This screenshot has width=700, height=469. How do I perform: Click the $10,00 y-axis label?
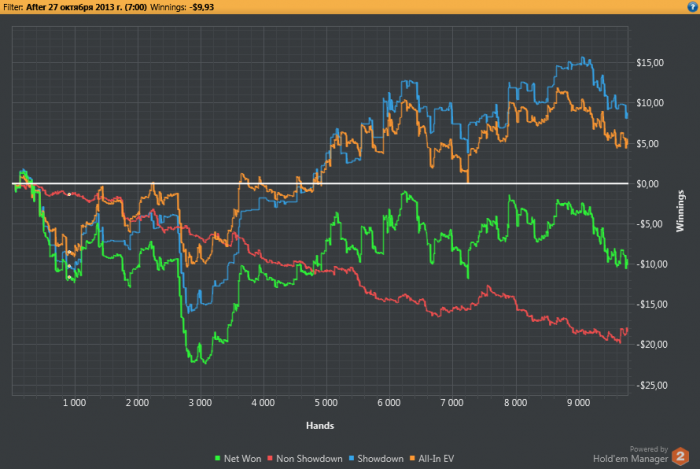[x=650, y=103]
